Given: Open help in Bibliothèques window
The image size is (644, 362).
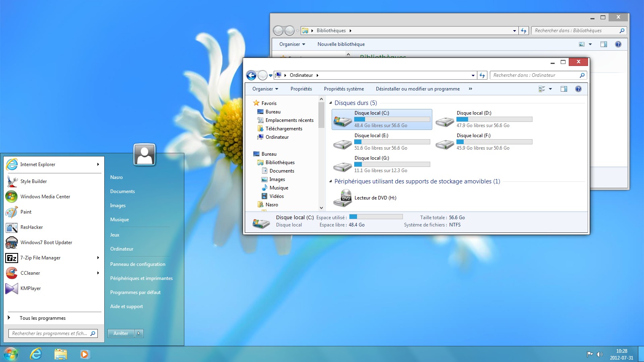Looking at the screenshot, I should [x=618, y=44].
